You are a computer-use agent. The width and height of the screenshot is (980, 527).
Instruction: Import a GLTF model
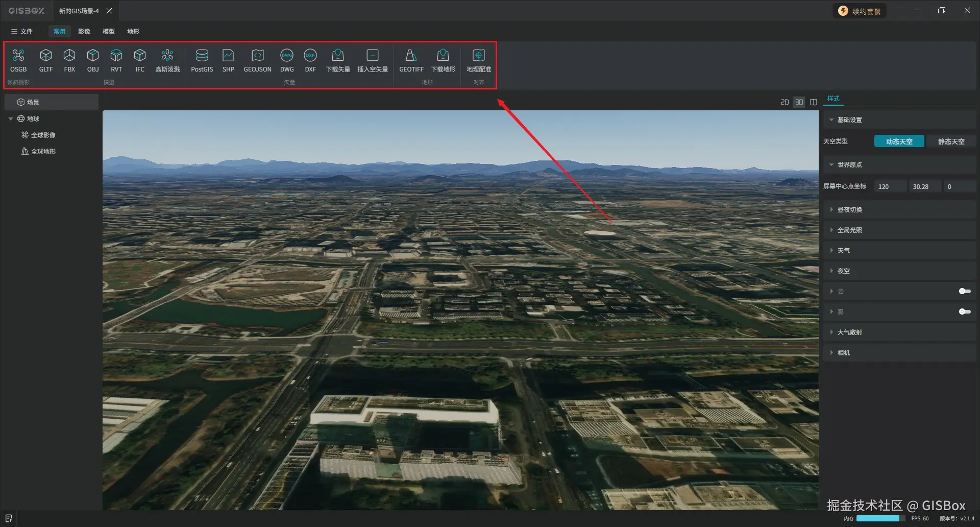[x=46, y=60]
